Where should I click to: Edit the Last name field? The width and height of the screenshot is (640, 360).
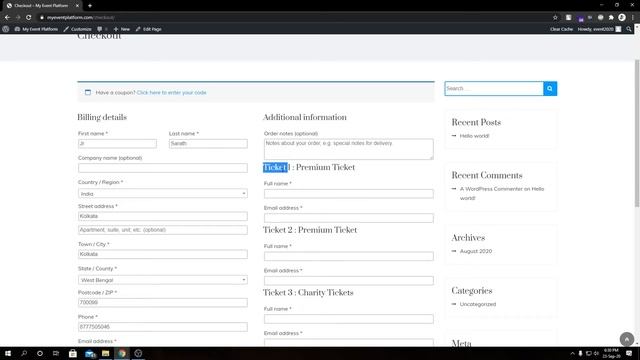208,144
